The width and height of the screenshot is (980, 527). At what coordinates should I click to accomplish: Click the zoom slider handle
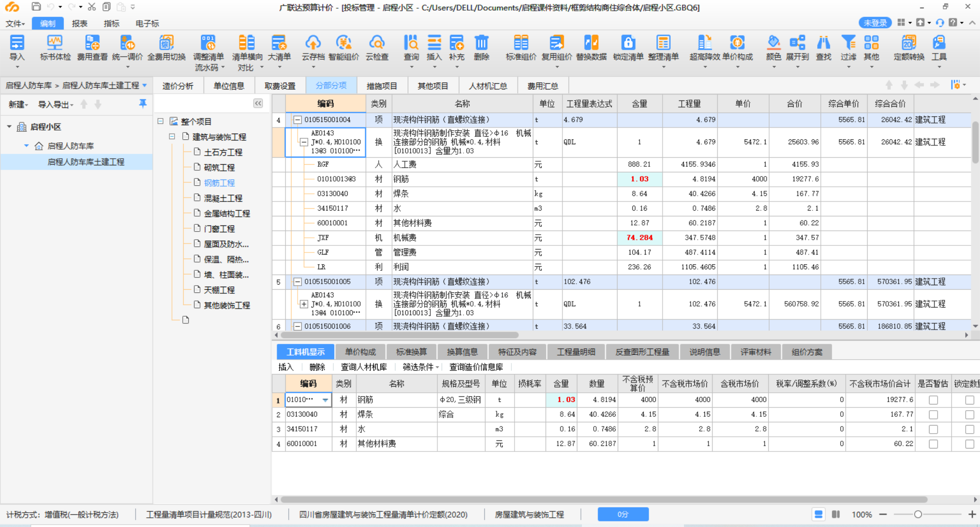coord(918,514)
